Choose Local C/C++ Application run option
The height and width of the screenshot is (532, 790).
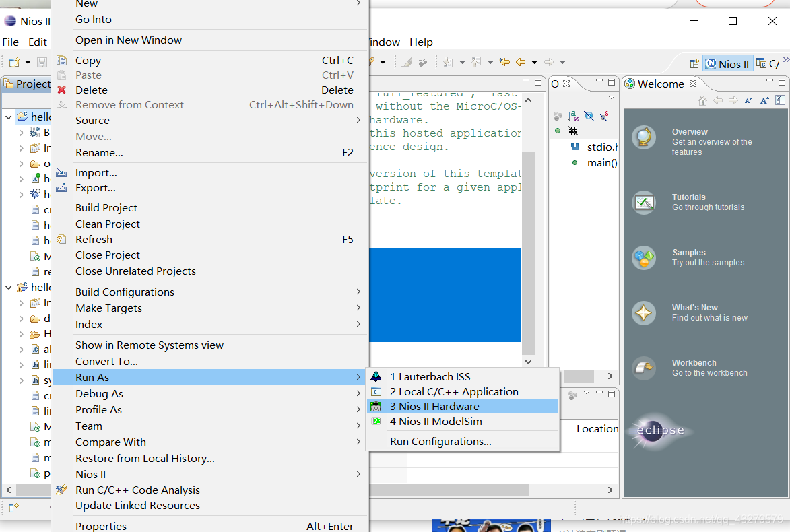463,391
